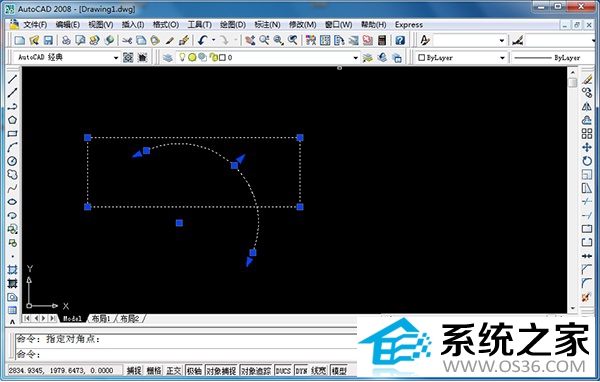
Task: Click the Plot print icon
Action: coord(66,40)
